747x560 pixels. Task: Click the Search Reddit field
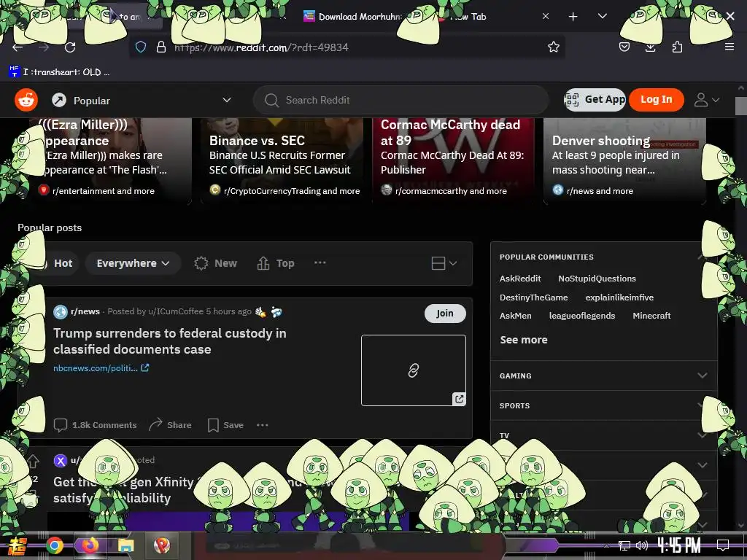pyautogui.click(x=400, y=100)
